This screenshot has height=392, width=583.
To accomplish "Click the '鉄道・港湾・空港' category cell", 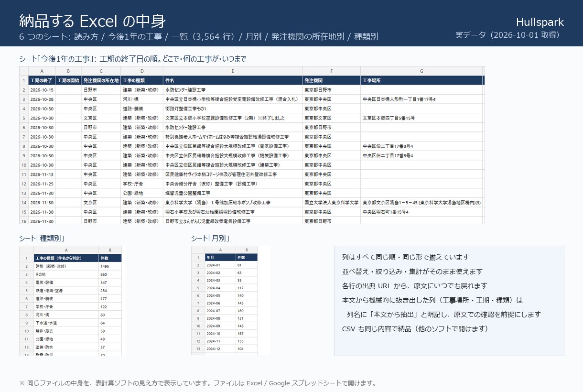I will pyautogui.click(x=66, y=291).
